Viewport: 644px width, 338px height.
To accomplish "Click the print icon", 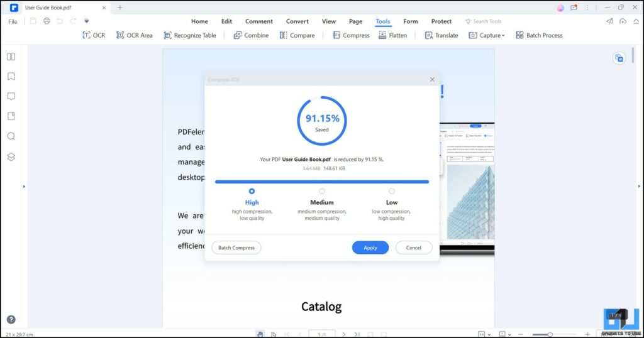I will tap(47, 21).
